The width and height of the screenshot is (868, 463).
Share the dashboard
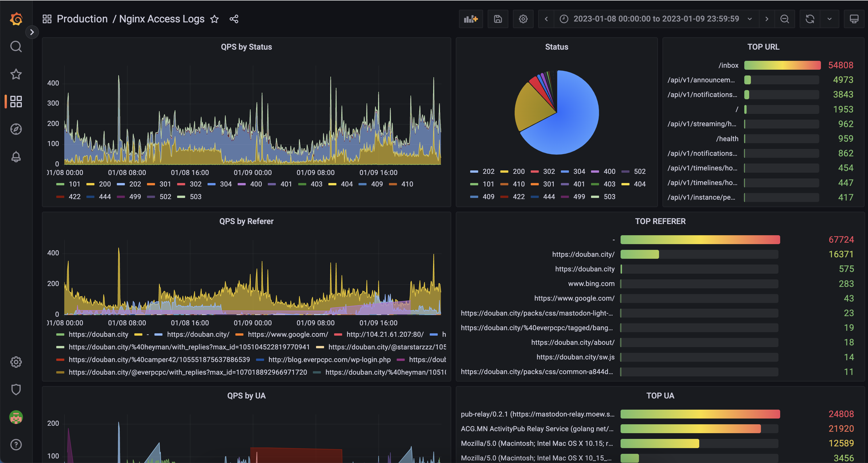(x=234, y=19)
